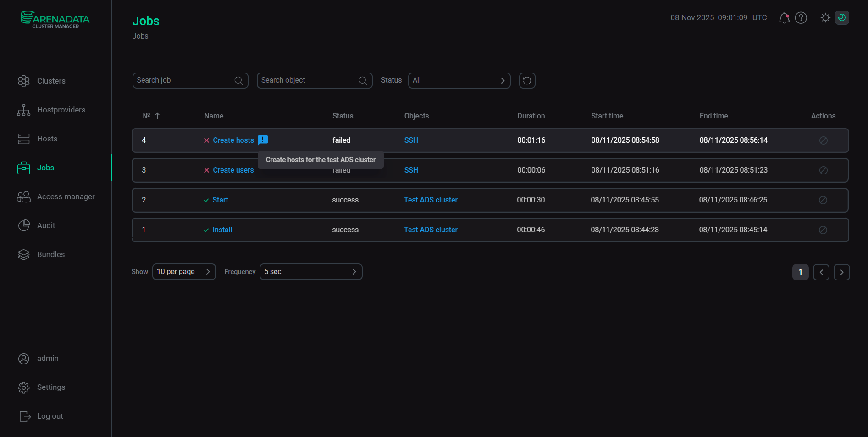Open the Hosts page from the sidebar

pos(47,139)
